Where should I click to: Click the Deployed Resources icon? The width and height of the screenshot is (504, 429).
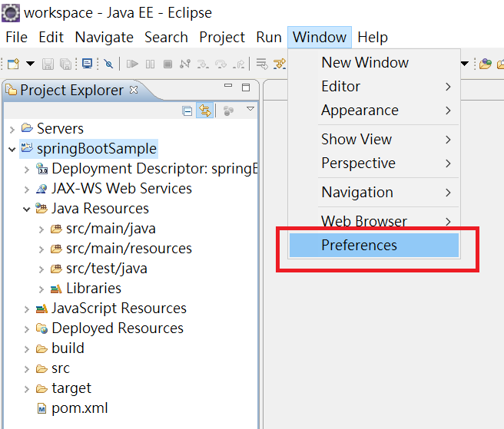click(x=41, y=328)
